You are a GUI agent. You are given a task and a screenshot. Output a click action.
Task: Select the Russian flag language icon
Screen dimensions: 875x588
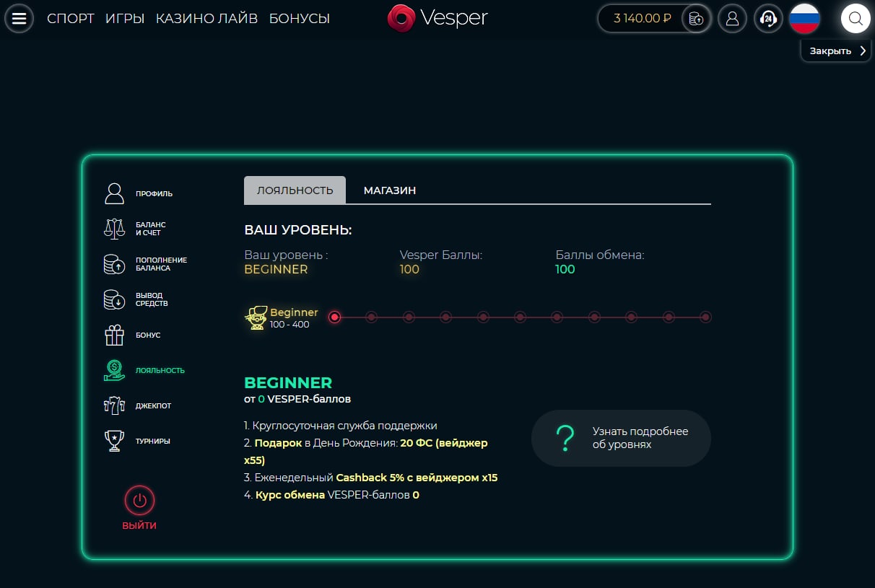point(804,19)
